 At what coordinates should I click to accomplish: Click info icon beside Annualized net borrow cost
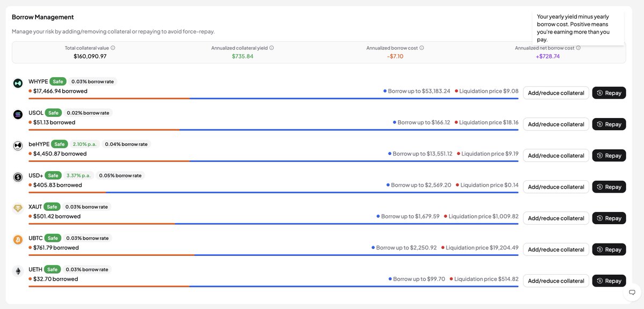point(579,48)
